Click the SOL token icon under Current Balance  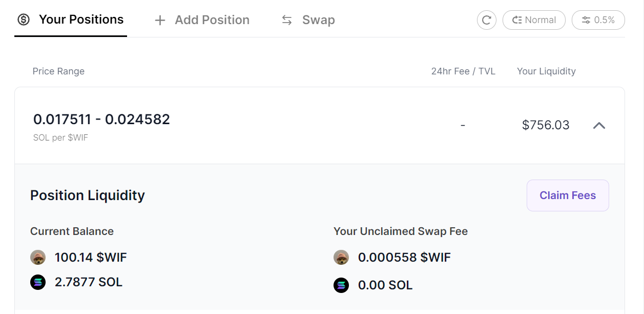38,282
